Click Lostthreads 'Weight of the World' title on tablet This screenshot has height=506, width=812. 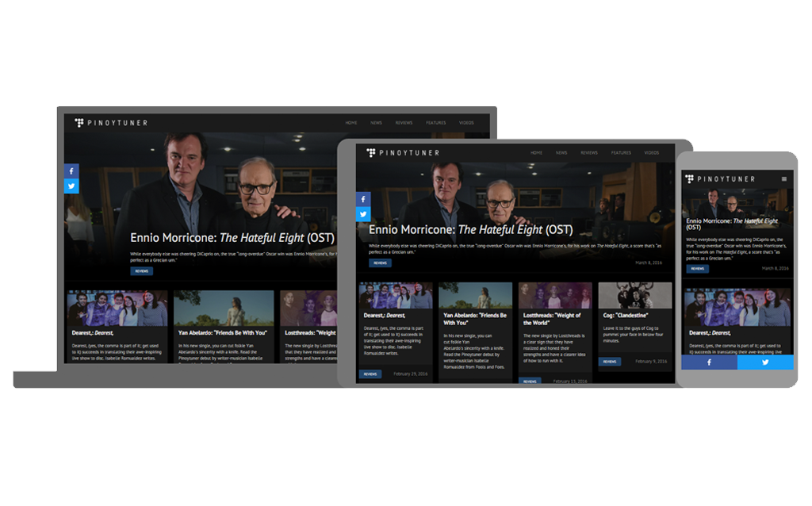coord(552,319)
